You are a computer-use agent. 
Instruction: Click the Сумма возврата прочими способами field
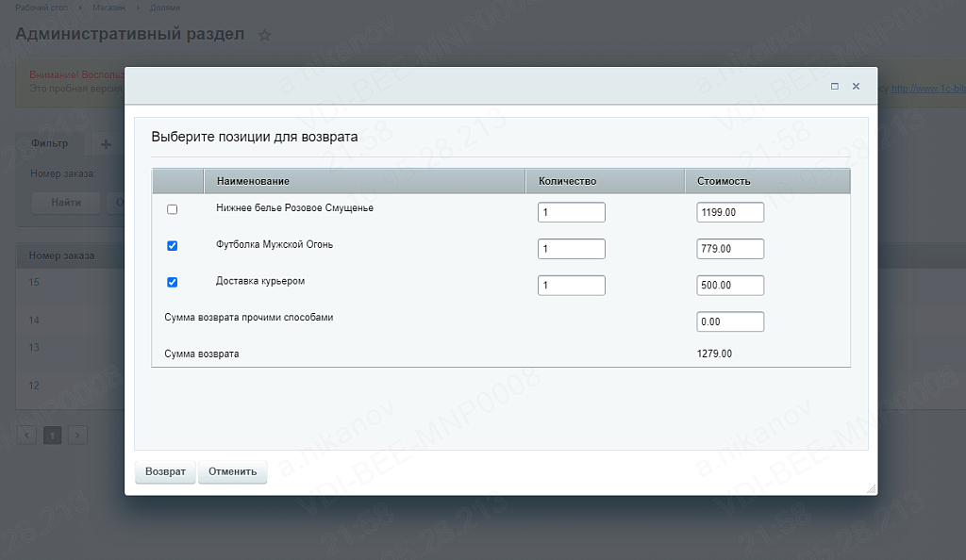pyautogui.click(x=729, y=321)
